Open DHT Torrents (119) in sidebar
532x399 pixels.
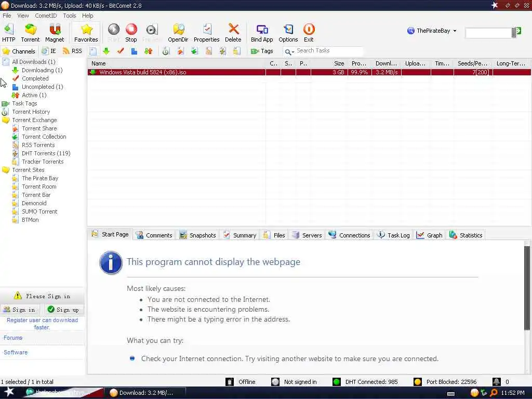pyautogui.click(x=46, y=153)
